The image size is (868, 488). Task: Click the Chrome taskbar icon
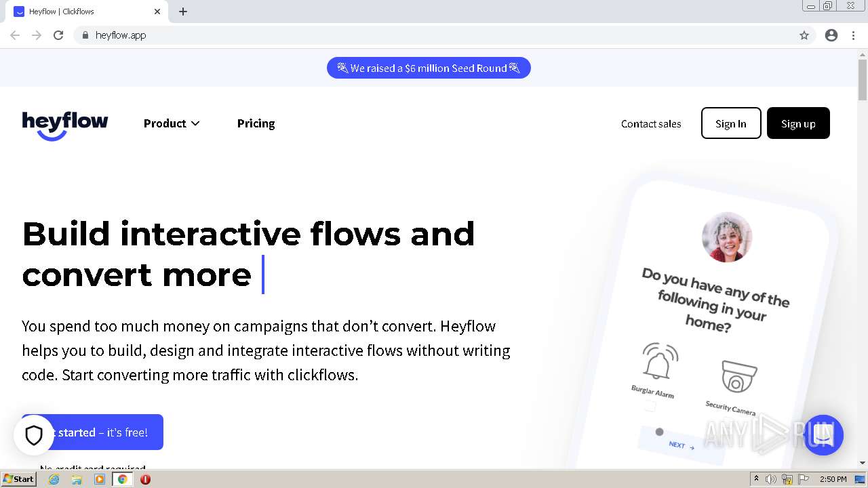[x=122, y=479]
